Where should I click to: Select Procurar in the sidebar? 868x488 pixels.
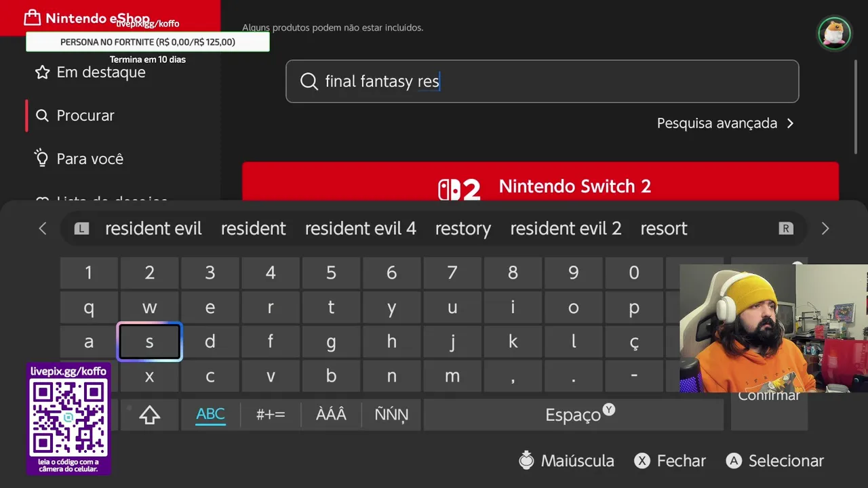tap(75, 115)
